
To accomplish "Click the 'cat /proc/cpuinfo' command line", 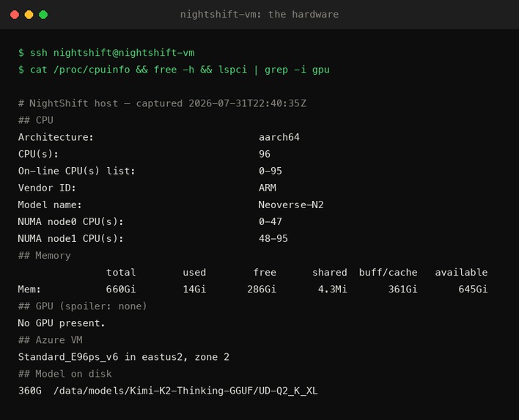I will tap(174, 70).
